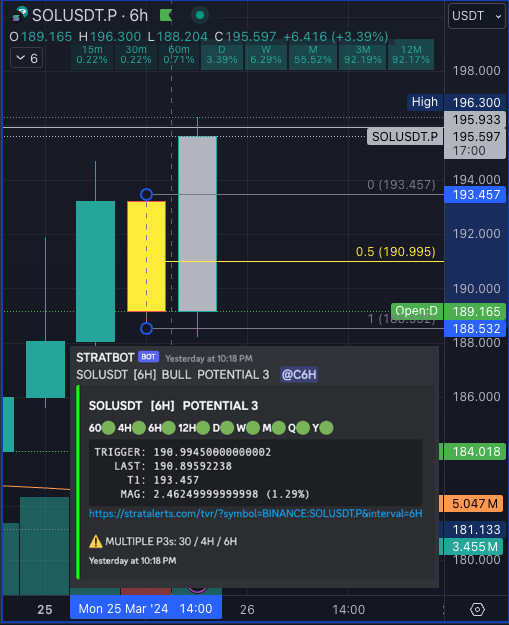
Task: Open the USDT currency dropdown
Action: click(x=476, y=16)
